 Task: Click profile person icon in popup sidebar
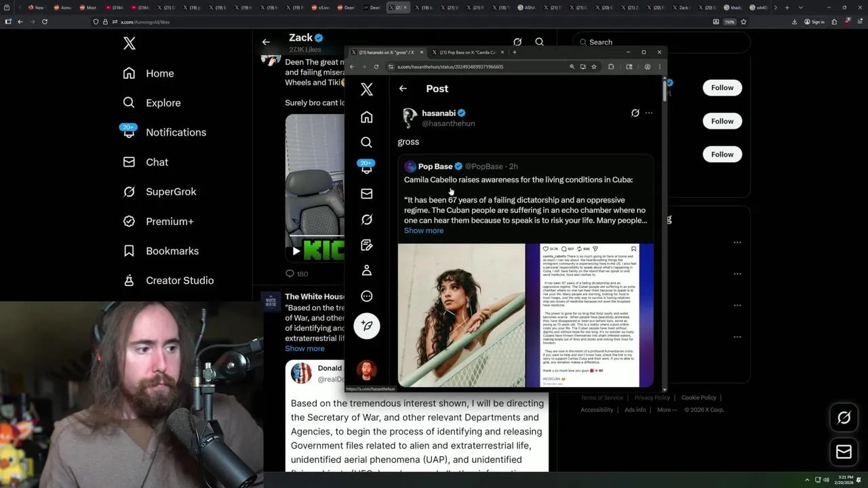pyautogui.click(x=367, y=270)
